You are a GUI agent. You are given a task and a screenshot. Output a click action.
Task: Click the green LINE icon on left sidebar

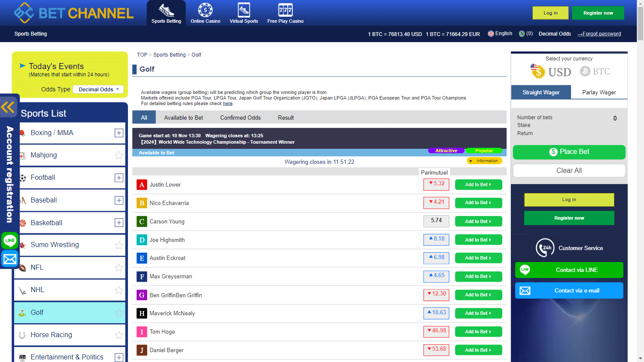coord(10,241)
